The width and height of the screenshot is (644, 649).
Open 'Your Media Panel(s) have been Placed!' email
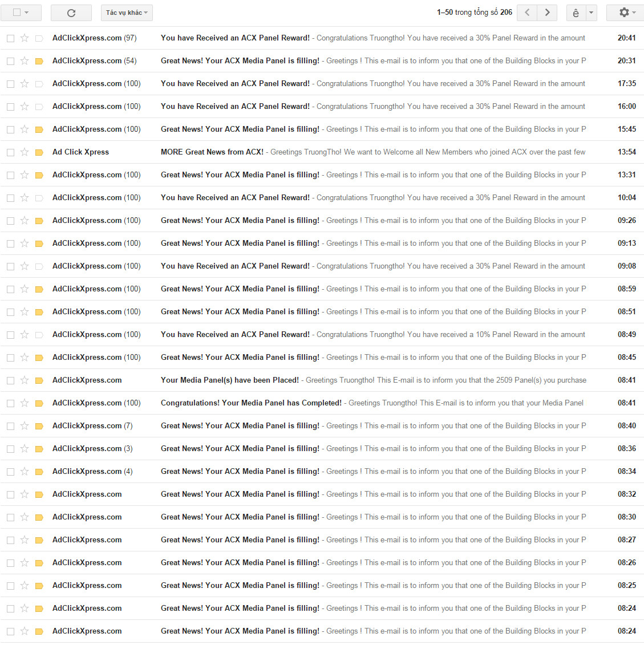[x=322, y=380]
